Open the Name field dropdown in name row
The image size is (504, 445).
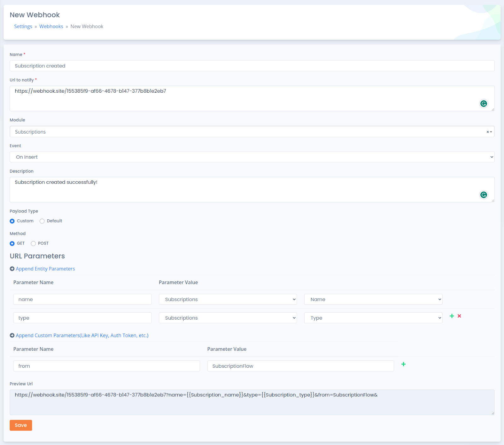(373, 299)
